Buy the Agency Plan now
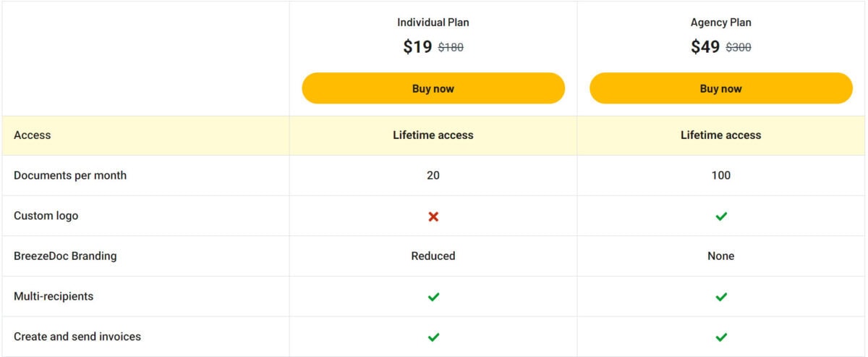This screenshot has width=868, height=357. (x=721, y=88)
